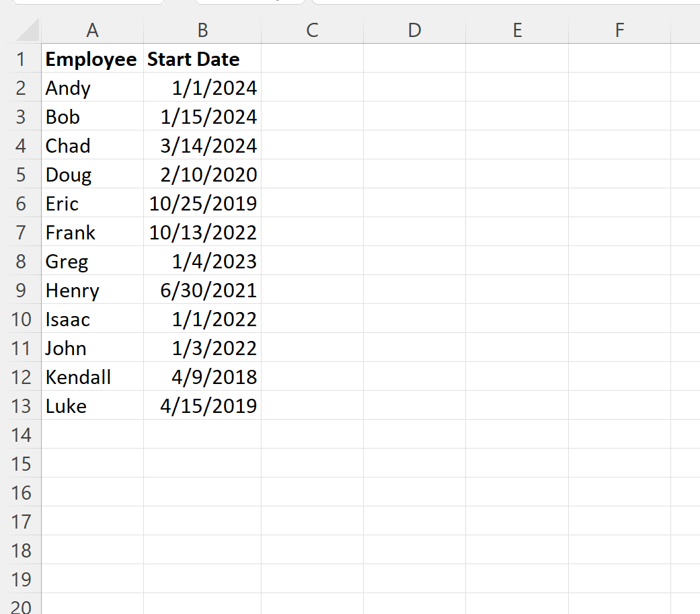Viewport: 700px width, 614px height.
Task: Select column E header
Action: (517, 30)
